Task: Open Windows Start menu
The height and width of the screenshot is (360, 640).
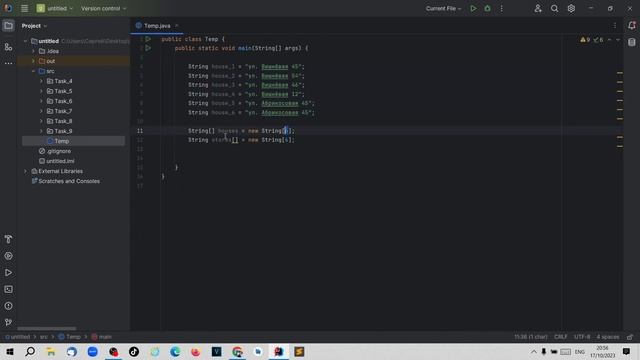Action: tap(10, 352)
